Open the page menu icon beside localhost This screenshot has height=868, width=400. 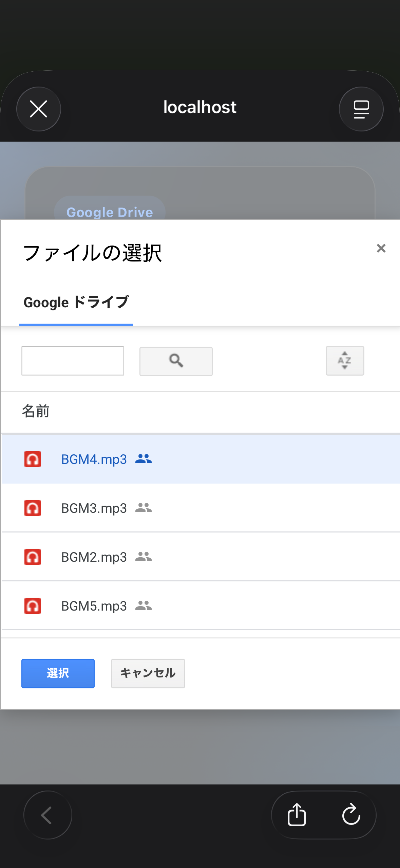coord(361,109)
